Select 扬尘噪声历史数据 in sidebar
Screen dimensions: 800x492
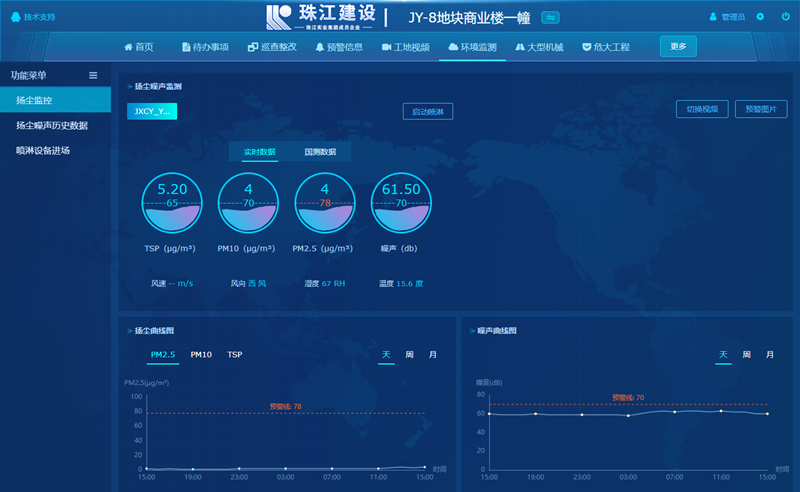[x=52, y=126]
